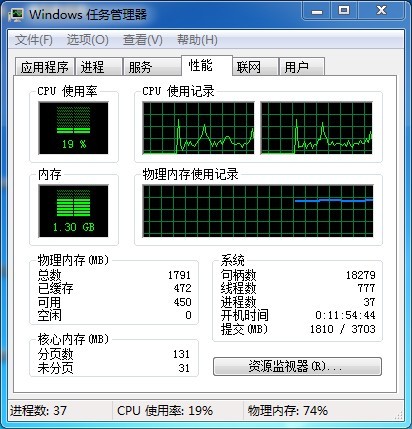
Task: Open the 选项(O) menu
Action: point(88,40)
